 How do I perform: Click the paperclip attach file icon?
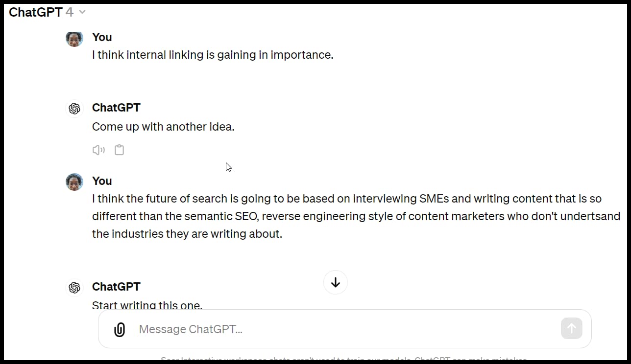pos(120,330)
